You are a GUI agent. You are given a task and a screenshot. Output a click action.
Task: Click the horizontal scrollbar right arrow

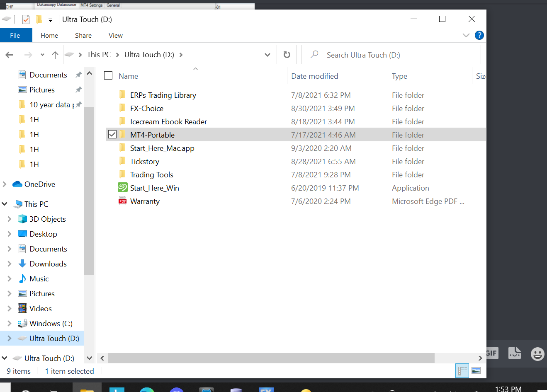[x=480, y=358]
